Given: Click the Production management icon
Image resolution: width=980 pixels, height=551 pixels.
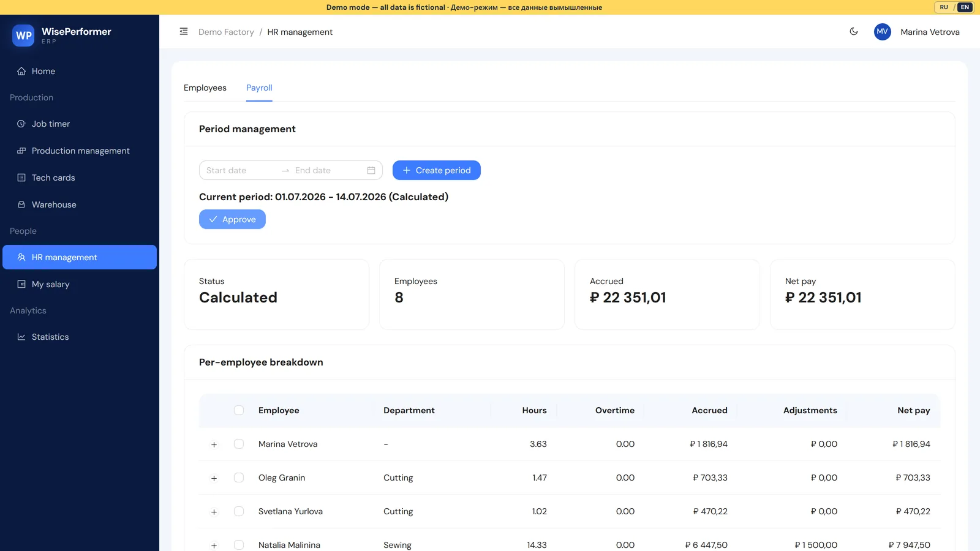Looking at the screenshot, I should click(21, 151).
